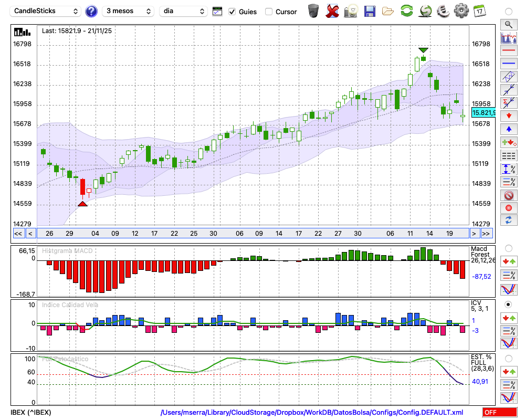Screen dimensions: 525x420
Task: Click the -87,52 MACD value
Action: (x=481, y=277)
